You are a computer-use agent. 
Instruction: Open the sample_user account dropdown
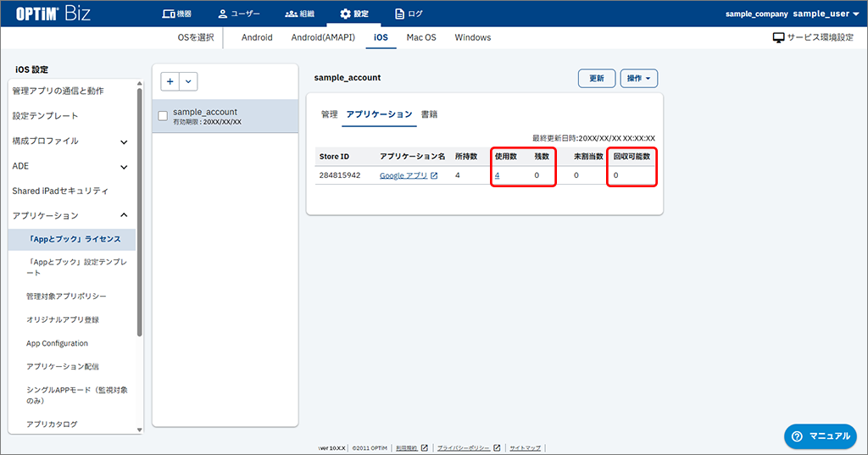click(826, 14)
